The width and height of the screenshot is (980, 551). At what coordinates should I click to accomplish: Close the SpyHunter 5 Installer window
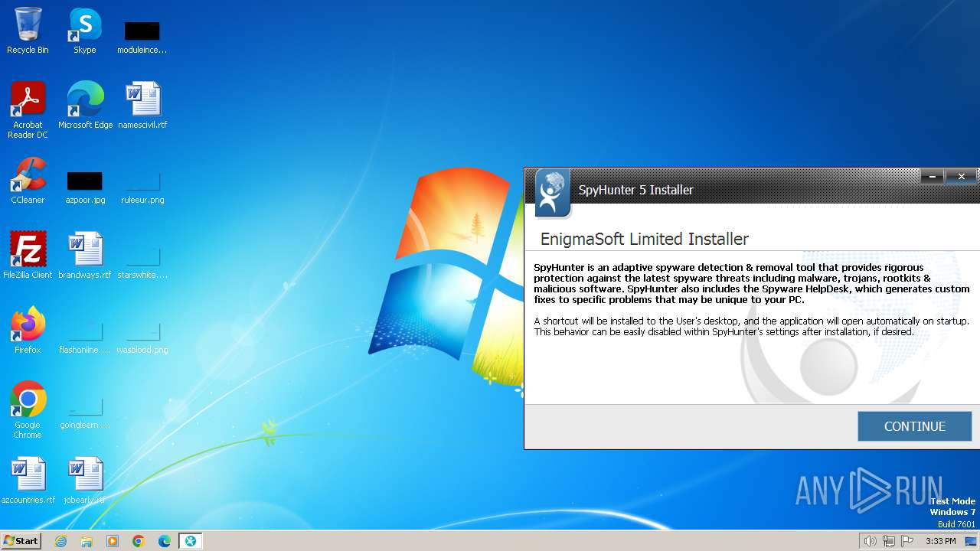[961, 177]
